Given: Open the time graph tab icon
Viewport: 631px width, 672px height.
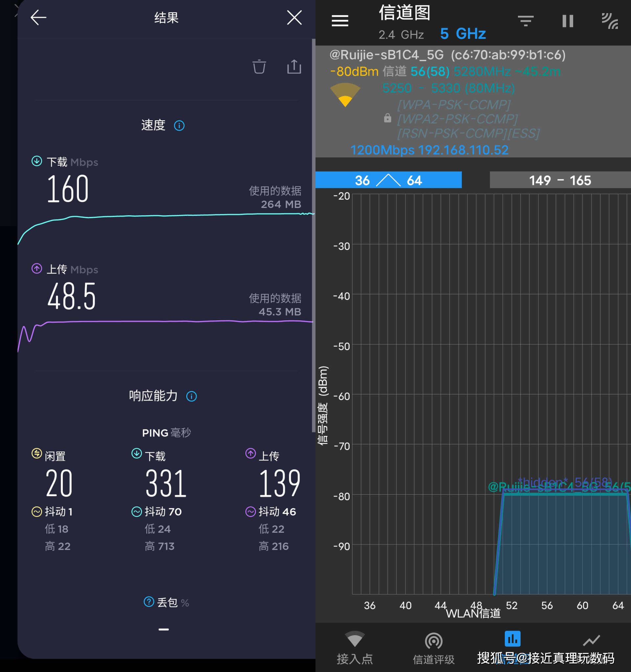Looking at the screenshot, I should pos(592,640).
